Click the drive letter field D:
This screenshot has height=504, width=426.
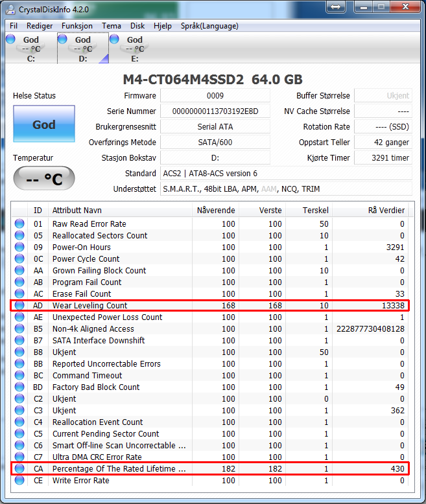[x=215, y=158]
